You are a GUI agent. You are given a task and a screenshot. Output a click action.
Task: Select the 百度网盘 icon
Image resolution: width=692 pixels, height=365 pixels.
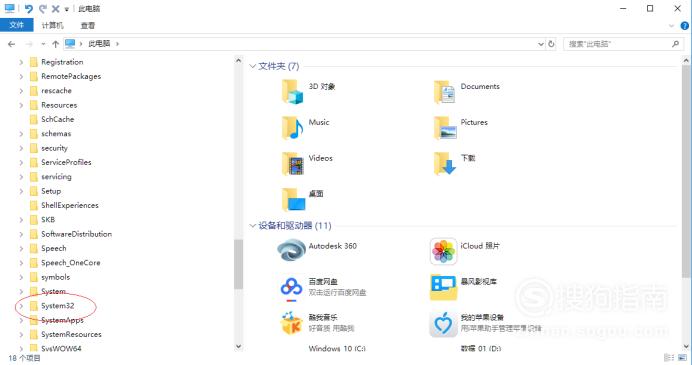(x=291, y=289)
